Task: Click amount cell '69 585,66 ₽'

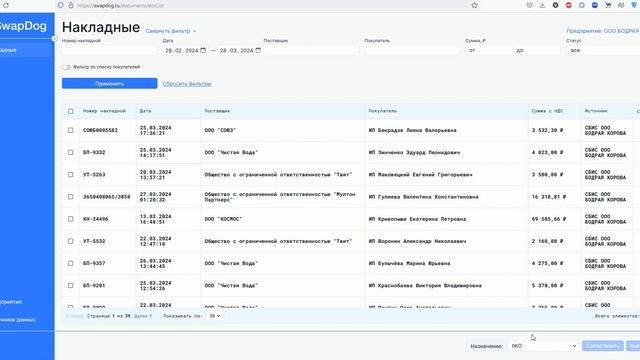Action: click(549, 219)
